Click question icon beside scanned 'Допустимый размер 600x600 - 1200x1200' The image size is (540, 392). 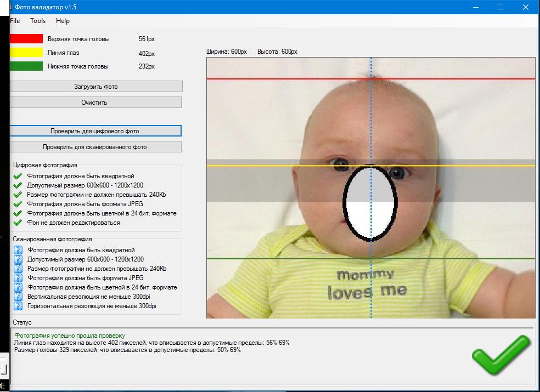[x=18, y=259]
